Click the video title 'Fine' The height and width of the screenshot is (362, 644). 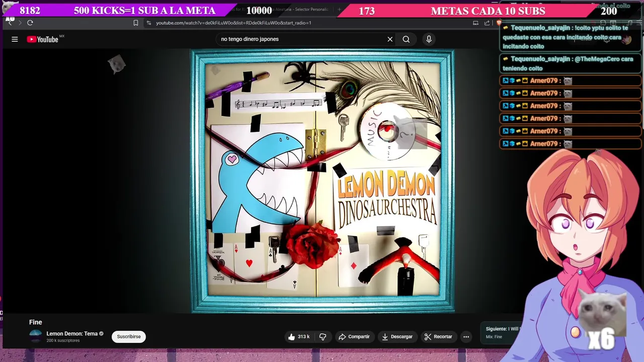(x=35, y=322)
